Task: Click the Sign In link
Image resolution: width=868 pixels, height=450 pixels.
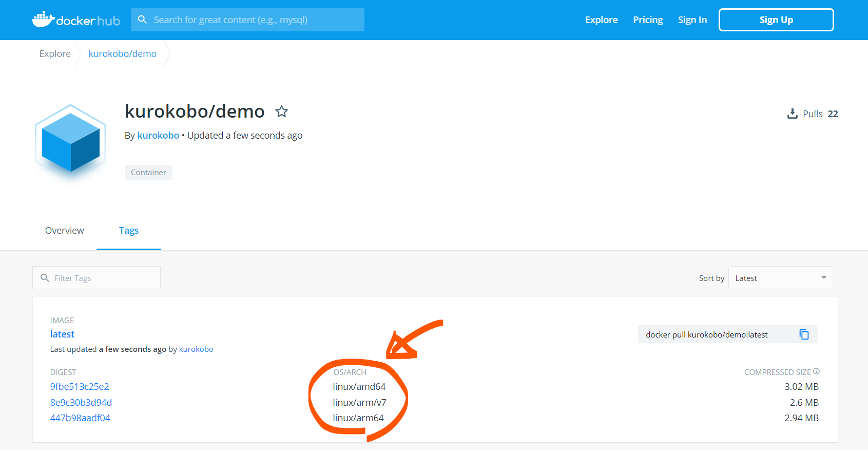Action: (692, 20)
